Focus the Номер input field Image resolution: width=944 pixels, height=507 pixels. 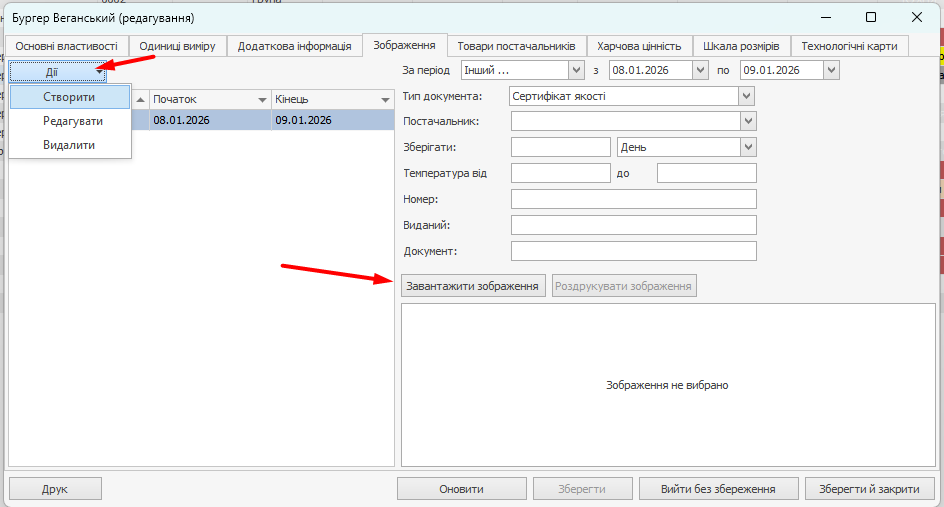click(633, 199)
